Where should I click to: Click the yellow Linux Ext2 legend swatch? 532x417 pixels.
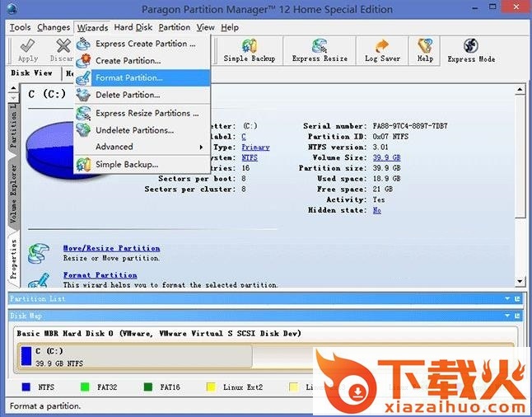click(211, 387)
